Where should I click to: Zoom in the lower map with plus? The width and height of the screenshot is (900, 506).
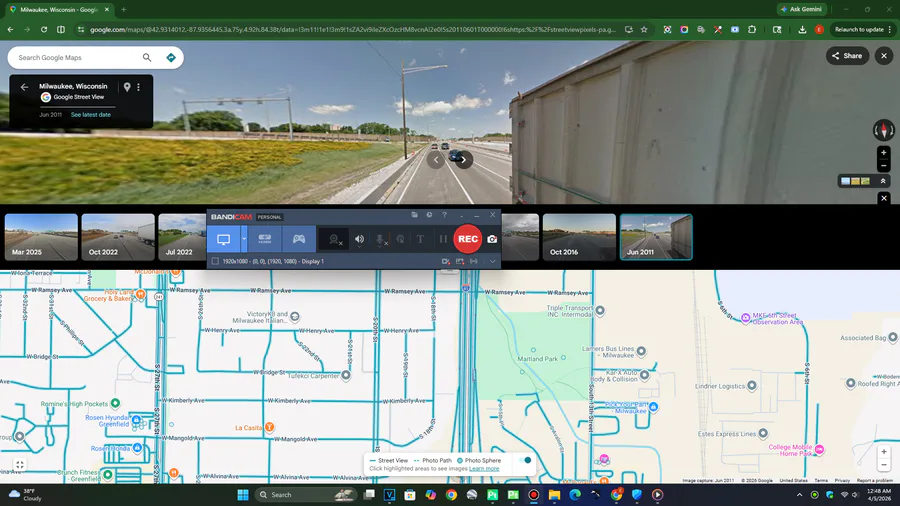884,451
